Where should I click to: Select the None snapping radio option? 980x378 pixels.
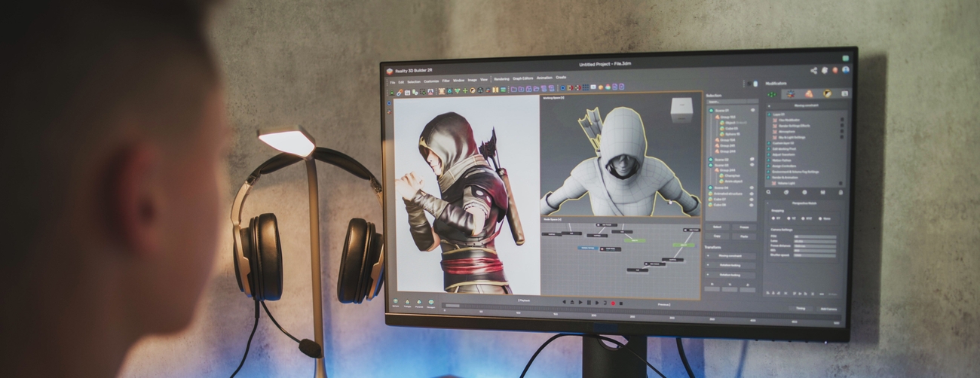click(821, 218)
